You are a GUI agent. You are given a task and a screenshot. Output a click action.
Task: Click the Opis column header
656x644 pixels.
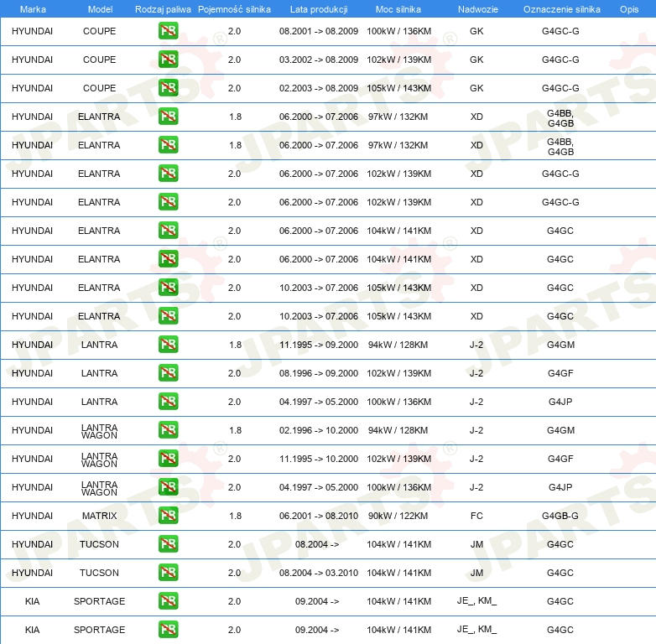tap(629, 9)
